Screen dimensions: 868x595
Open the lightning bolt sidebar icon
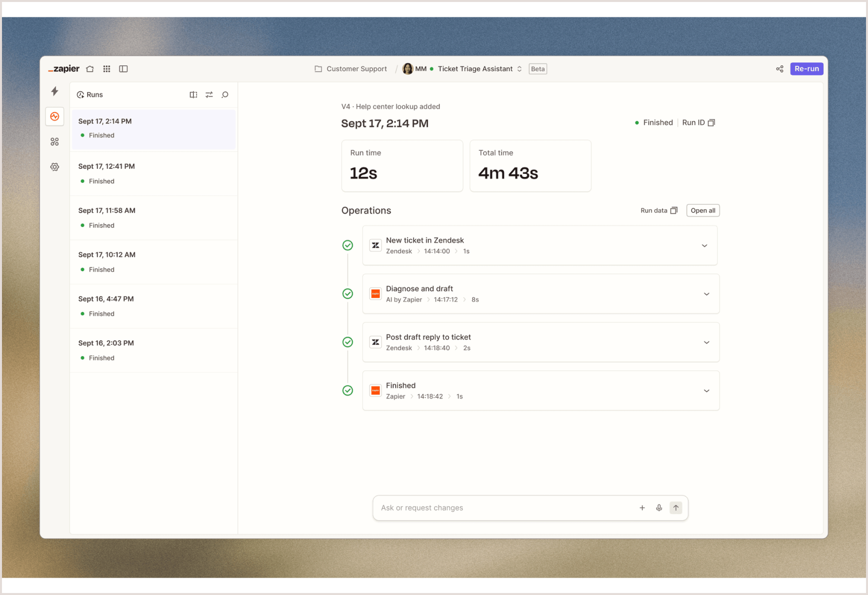click(x=54, y=91)
